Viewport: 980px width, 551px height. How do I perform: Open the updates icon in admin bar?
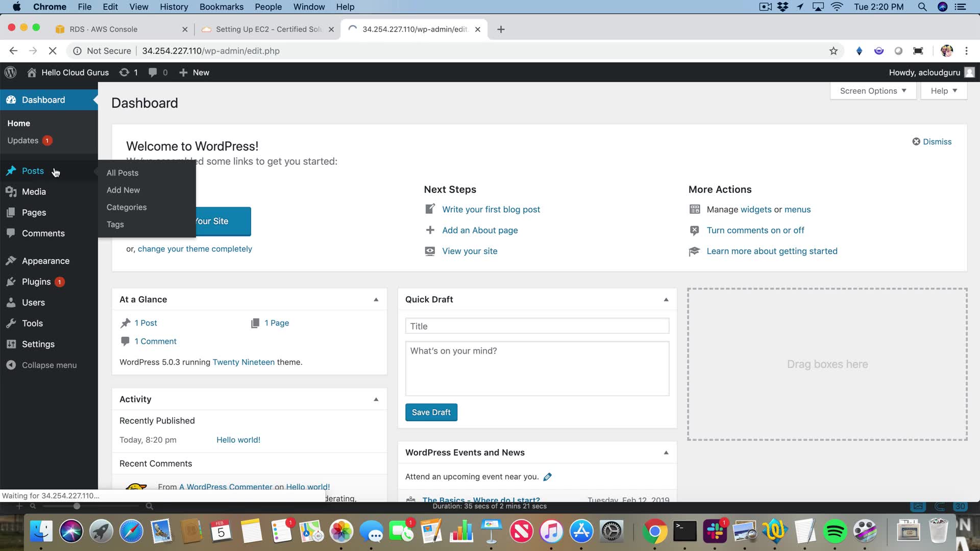tap(124, 72)
